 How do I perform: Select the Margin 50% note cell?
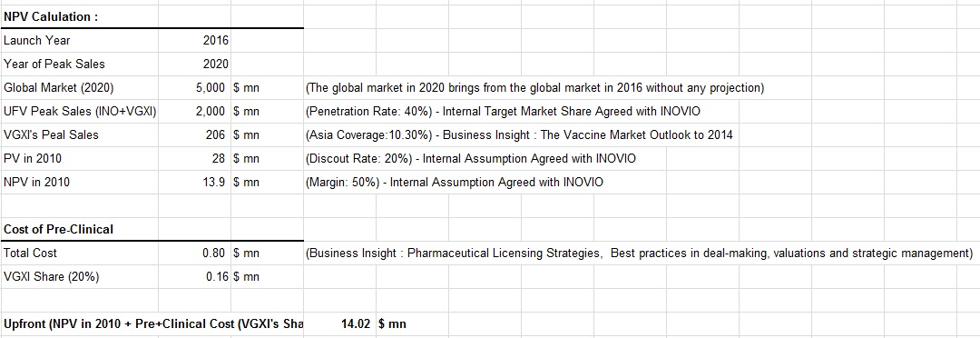pyautogui.click(x=455, y=182)
